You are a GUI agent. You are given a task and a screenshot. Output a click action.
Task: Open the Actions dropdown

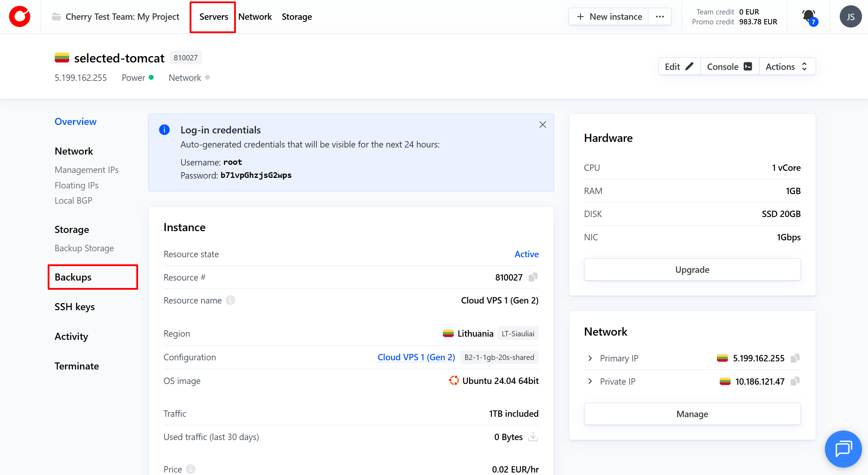point(787,67)
